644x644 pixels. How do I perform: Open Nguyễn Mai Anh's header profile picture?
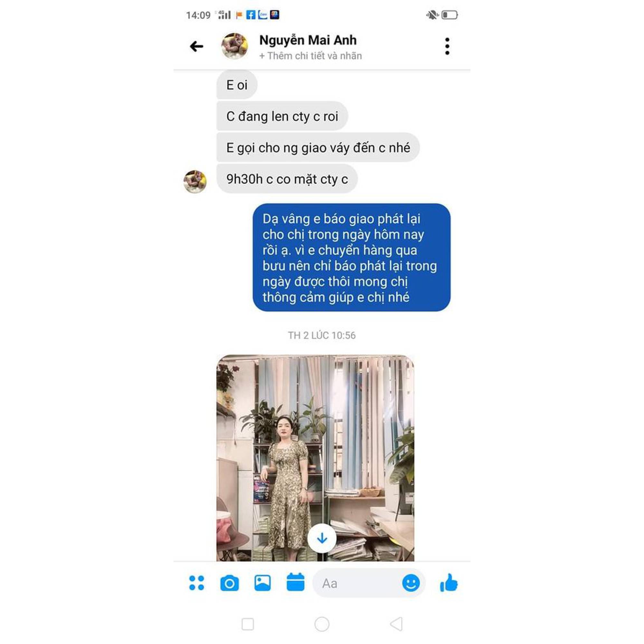point(234,46)
